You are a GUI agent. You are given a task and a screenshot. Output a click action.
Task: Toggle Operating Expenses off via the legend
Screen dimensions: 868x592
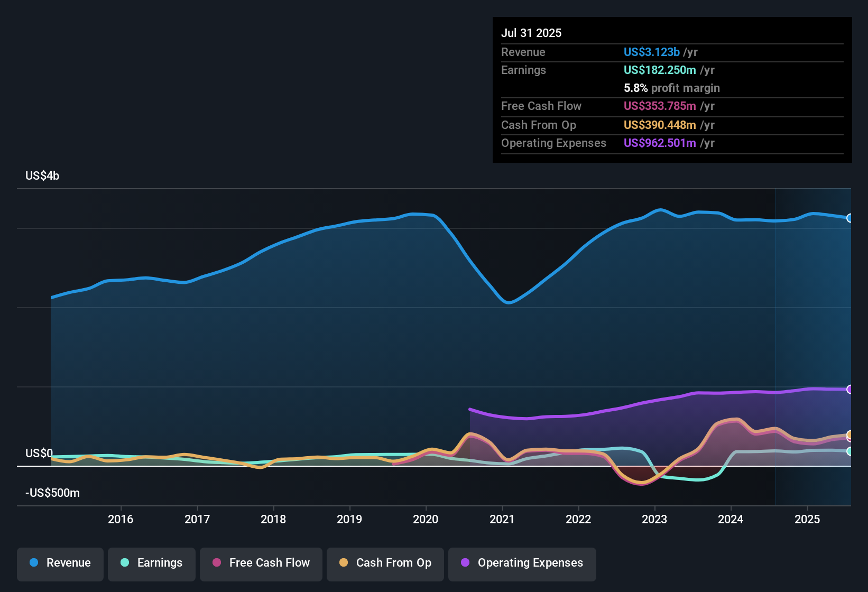(x=522, y=563)
